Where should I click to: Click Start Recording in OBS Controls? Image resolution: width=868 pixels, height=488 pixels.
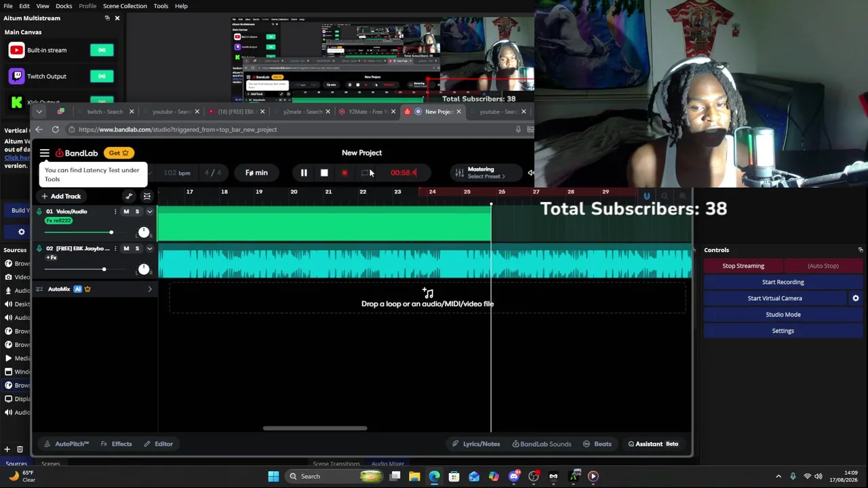click(x=783, y=282)
